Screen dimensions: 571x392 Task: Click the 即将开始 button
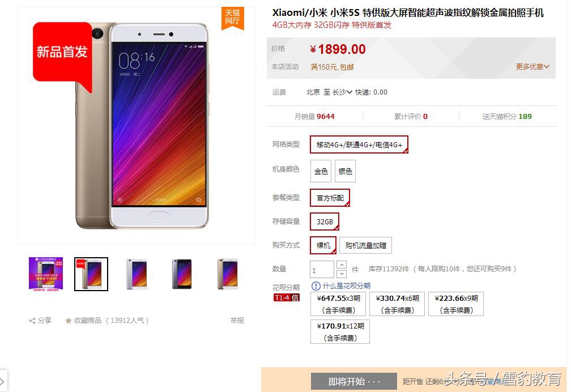[x=353, y=381]
